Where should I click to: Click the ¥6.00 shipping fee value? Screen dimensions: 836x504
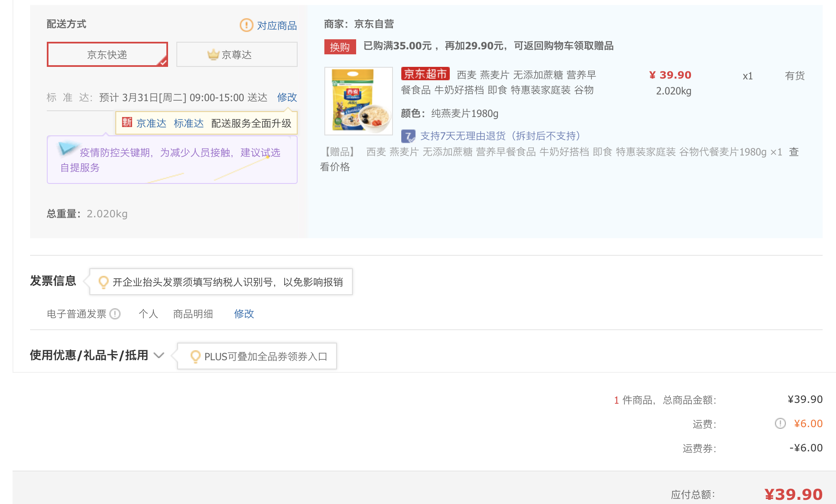(x=808, y=424)
